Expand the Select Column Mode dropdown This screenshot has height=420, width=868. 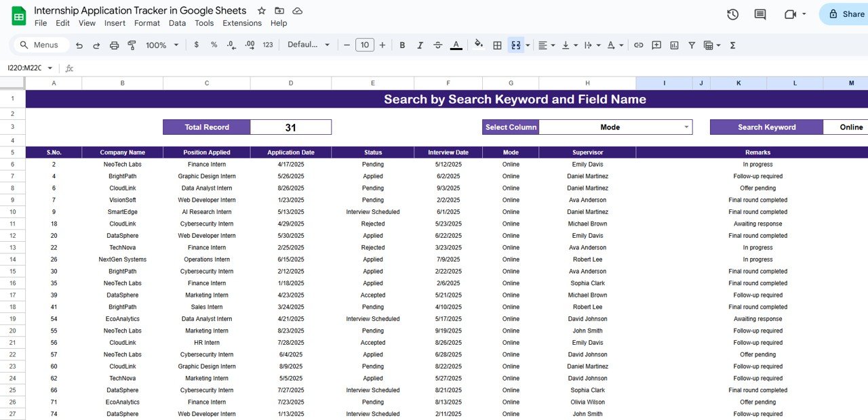click(x=686, y=127)
